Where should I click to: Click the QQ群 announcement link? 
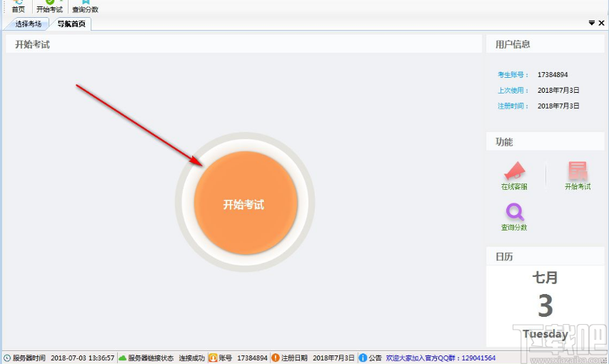coord(441,358)
